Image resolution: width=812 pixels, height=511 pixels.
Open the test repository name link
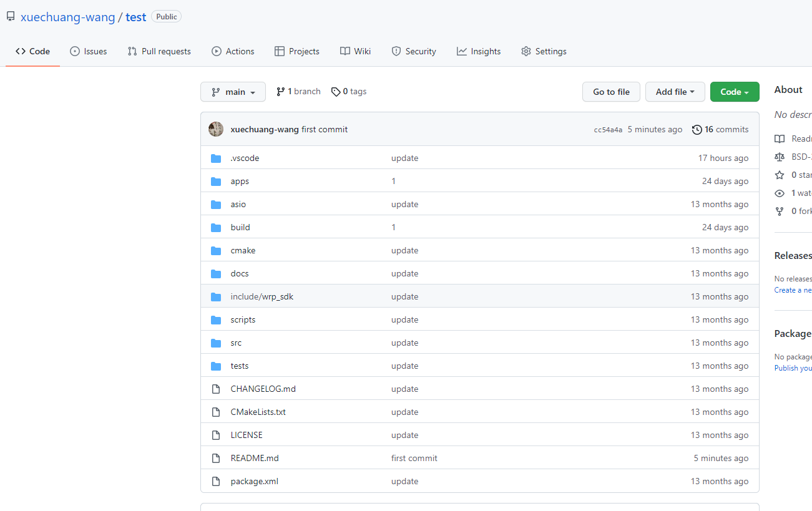click(x=135, y=17)
